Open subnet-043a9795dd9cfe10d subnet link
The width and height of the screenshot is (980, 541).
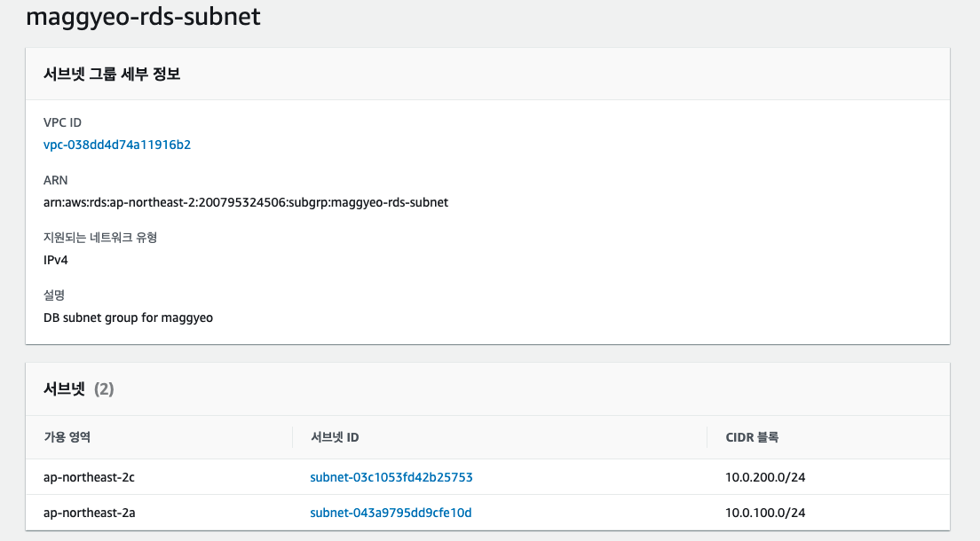[391, 513]
